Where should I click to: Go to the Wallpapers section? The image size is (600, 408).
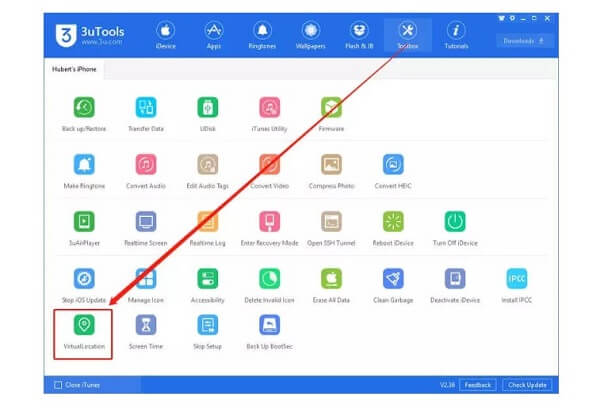pyautogui.click(x=310, y=35)
